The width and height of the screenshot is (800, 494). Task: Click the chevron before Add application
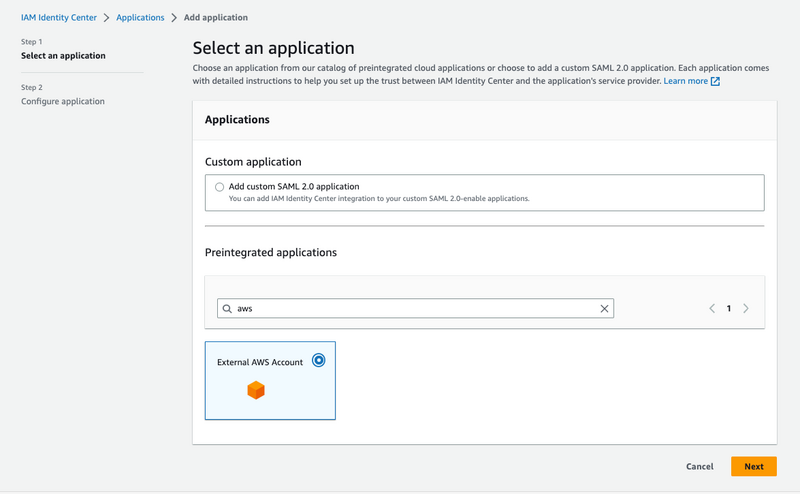tap(174, 18)
